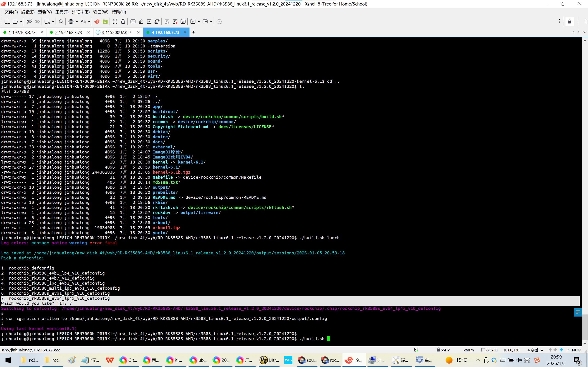Add a new tab with plus button

point(193,32)
